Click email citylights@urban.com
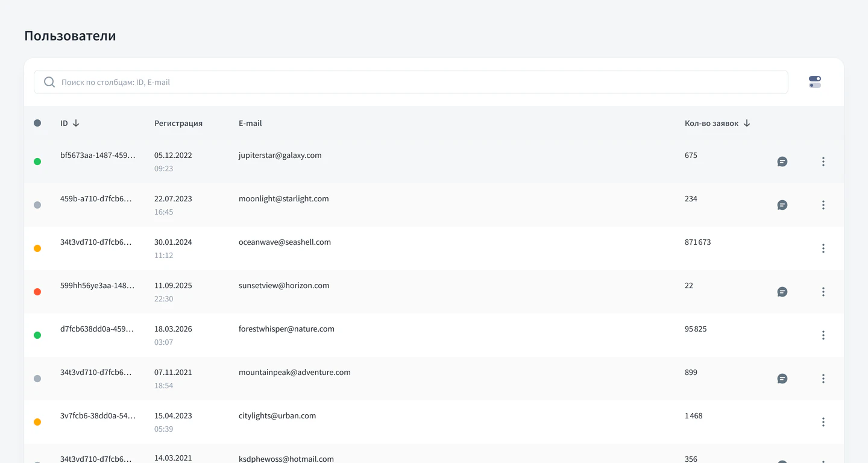This screenshot has height=463, width=868. click(277, 415)
